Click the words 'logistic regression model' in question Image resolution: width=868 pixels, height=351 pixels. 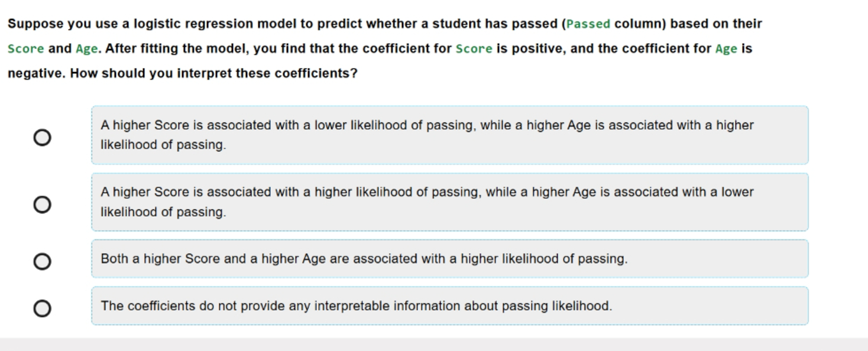215,24
